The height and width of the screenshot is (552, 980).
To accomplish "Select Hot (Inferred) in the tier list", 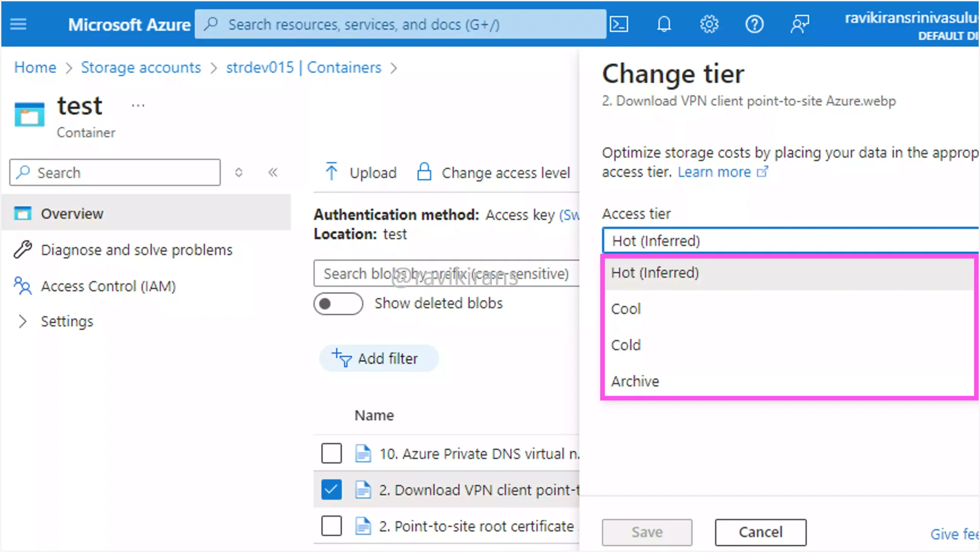I will [x=789, y=273].
